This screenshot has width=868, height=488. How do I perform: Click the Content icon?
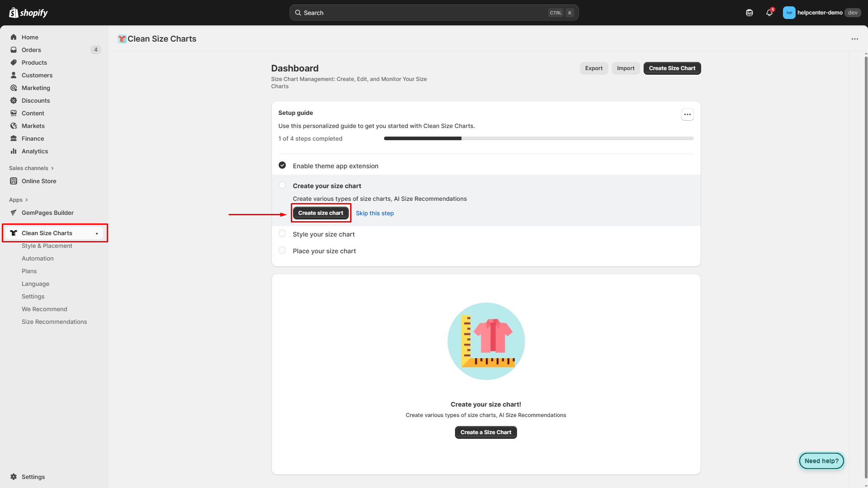[x=14, y=113]
